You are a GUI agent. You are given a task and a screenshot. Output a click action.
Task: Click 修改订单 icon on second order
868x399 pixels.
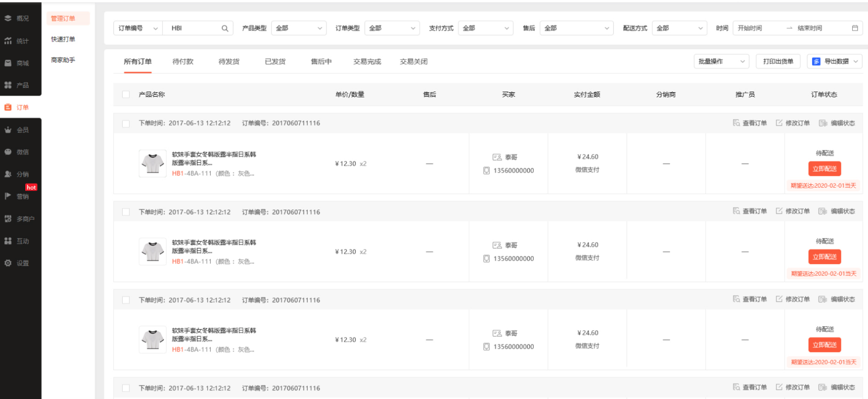pyautogui.click(x=779, y=211)
